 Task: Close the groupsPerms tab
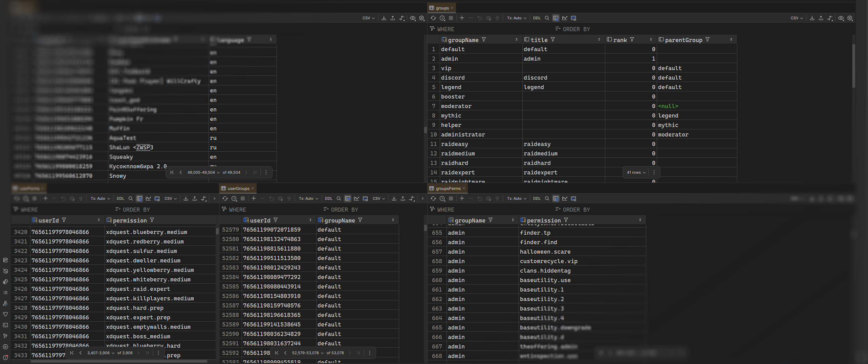tap(464, 188)
